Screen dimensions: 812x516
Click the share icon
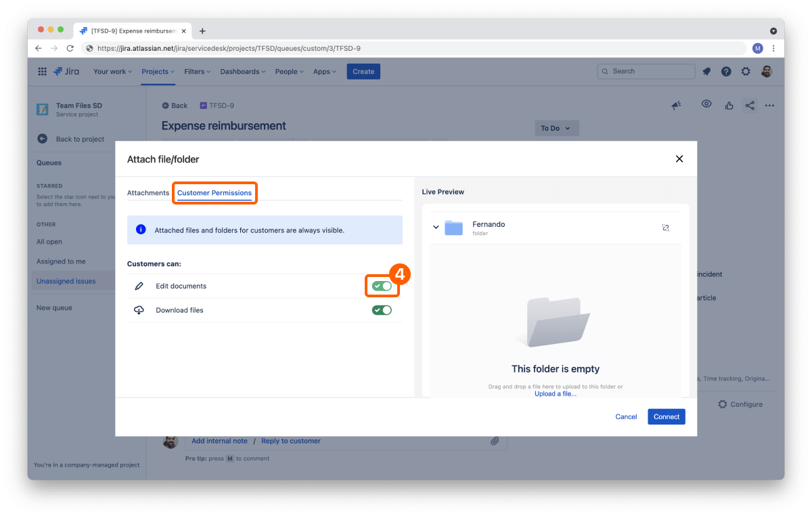[750, 105]
